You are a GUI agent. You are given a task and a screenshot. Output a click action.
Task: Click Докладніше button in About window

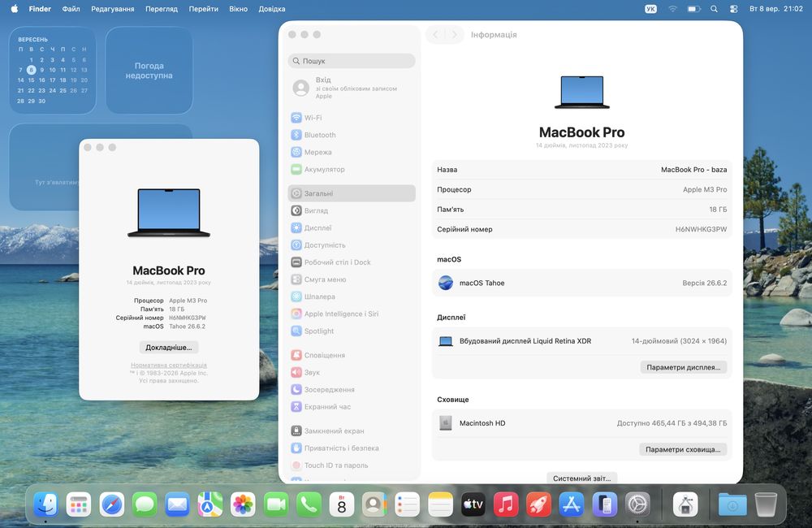(169, 347)
